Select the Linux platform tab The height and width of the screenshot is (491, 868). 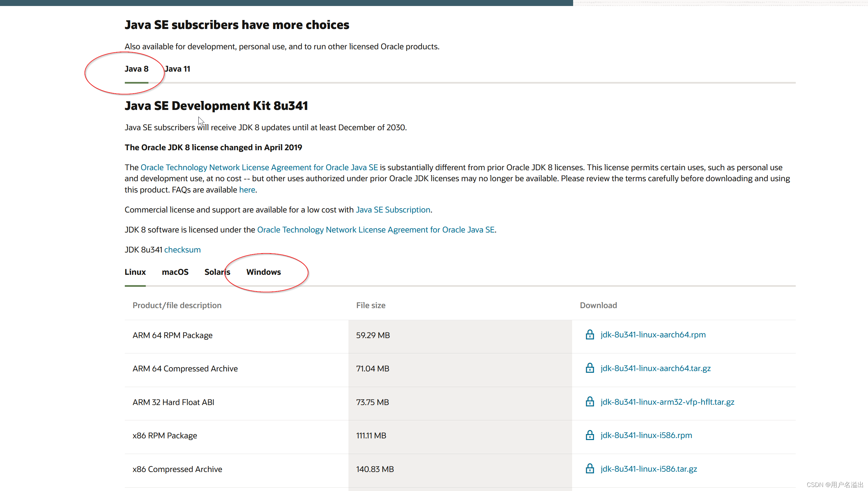tap(135, 272)
